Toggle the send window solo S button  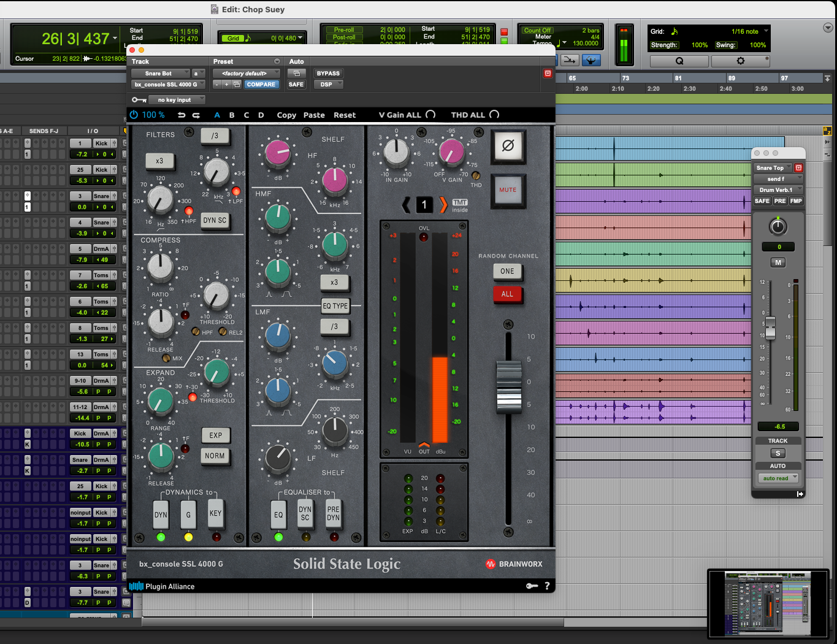tap(778, 453)
